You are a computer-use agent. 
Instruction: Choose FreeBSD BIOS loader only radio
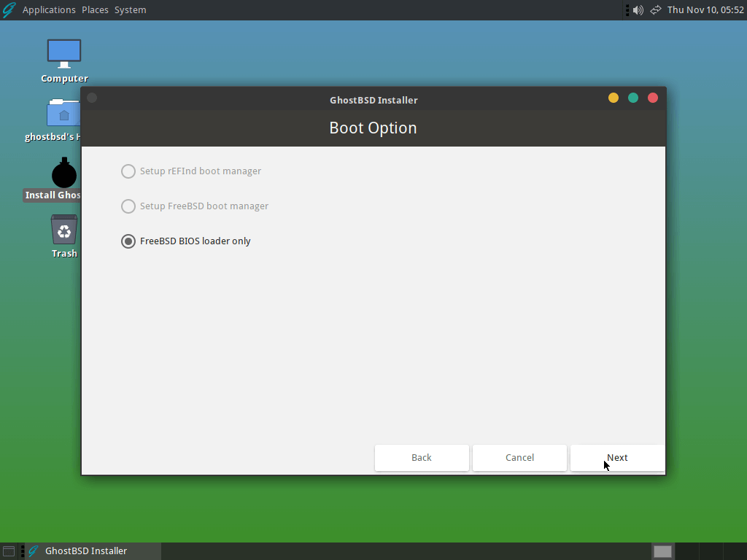point(186,241)
